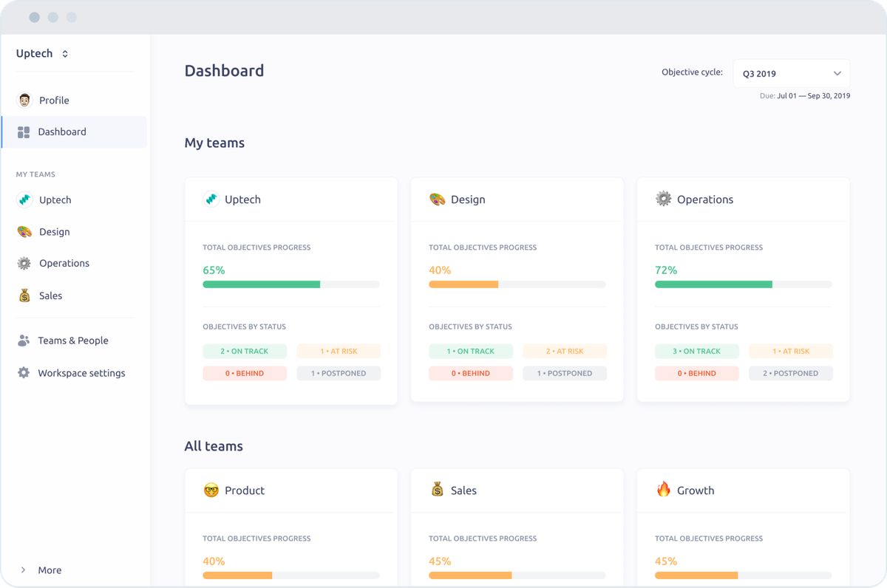
Task: Open the Objective cycle Q3 2019 dropdown
Action: click(791, 74)
